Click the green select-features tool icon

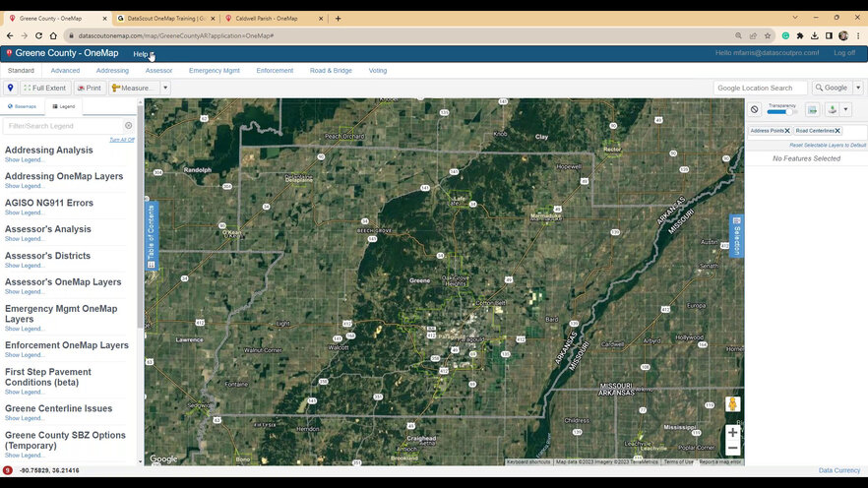tap(832, 109)
